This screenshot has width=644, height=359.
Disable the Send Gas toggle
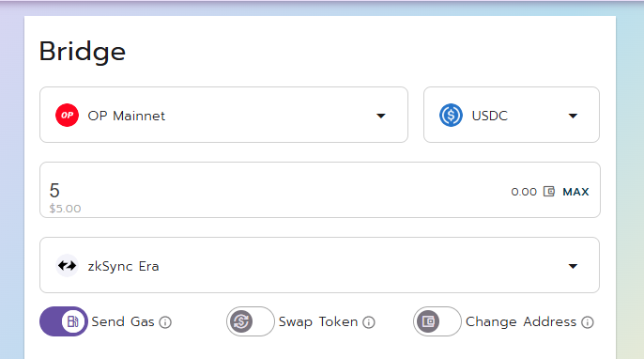click(x=64, y=321)
